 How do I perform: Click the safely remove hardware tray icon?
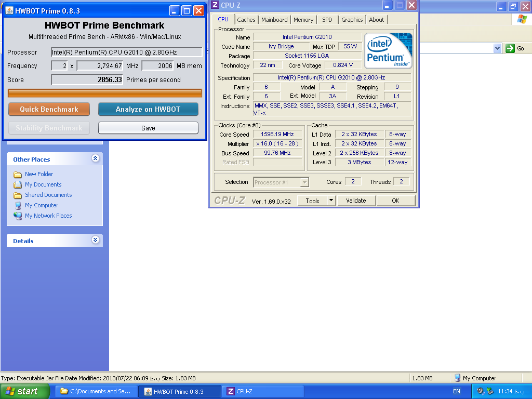tap(490, 391)
